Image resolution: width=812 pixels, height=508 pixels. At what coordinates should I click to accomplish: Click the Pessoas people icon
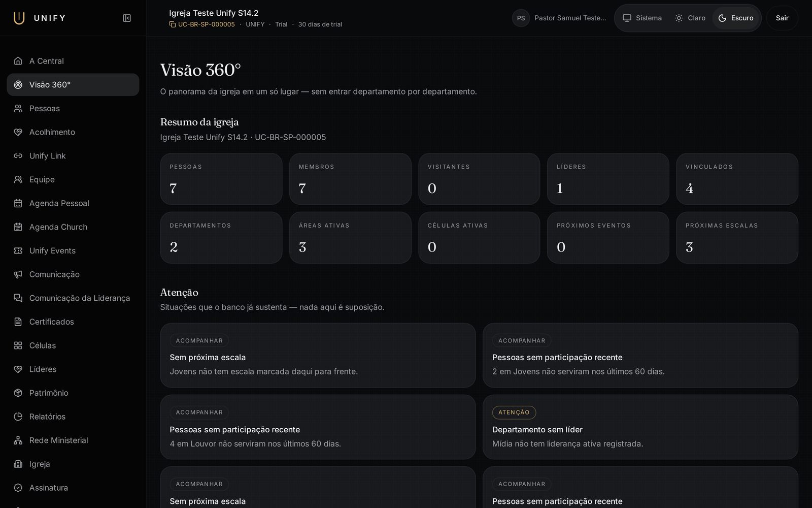pos(18,108)
